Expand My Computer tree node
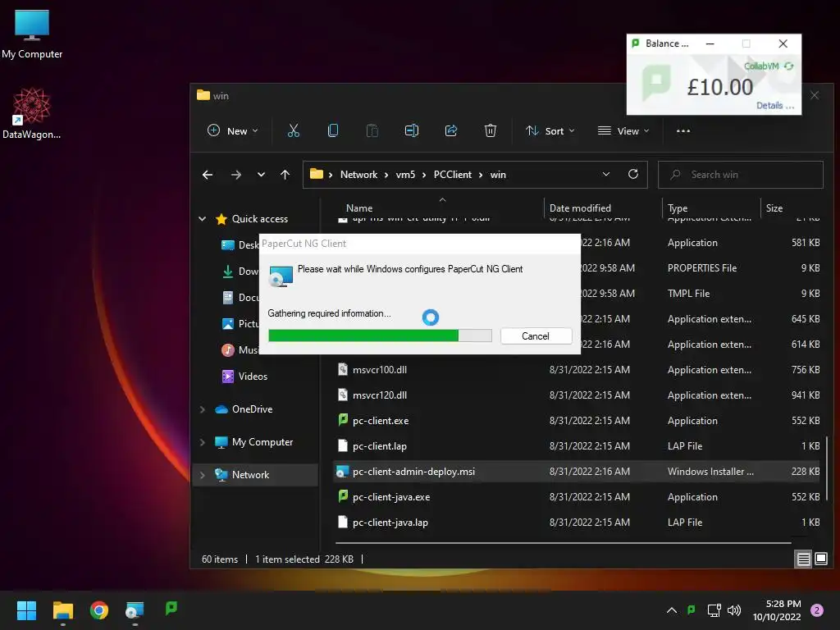 203,442
